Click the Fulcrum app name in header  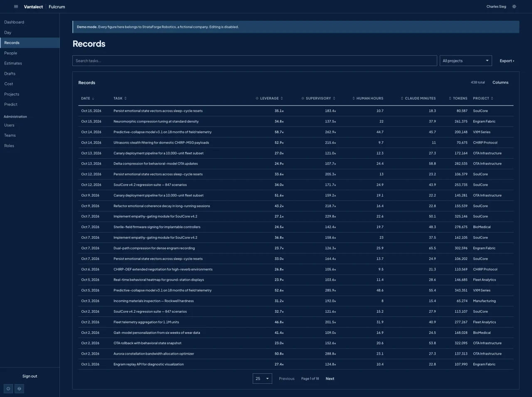coord(57,7)
